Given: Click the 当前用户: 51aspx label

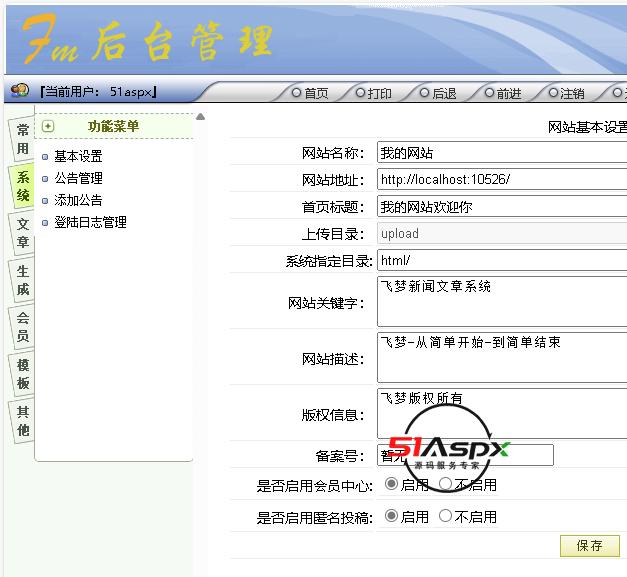Looking at the screenshot, I should tap(98, 92).
